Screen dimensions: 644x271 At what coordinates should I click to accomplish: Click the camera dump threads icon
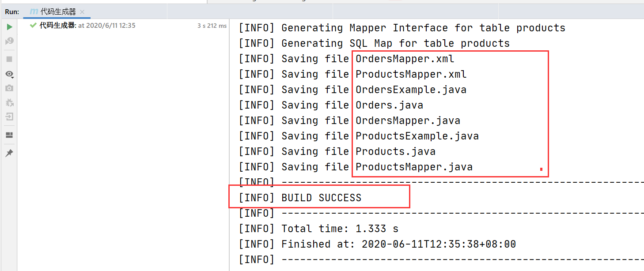[9, 88]
